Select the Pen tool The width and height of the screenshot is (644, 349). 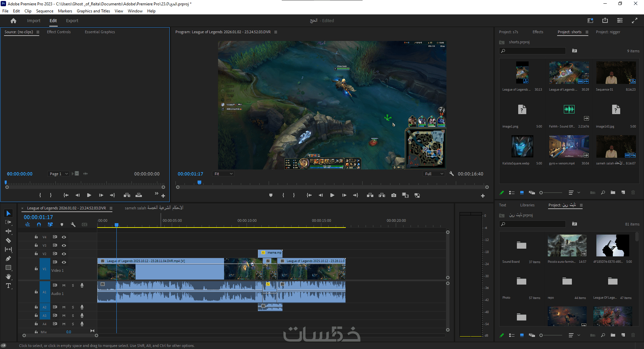[8, 258]
